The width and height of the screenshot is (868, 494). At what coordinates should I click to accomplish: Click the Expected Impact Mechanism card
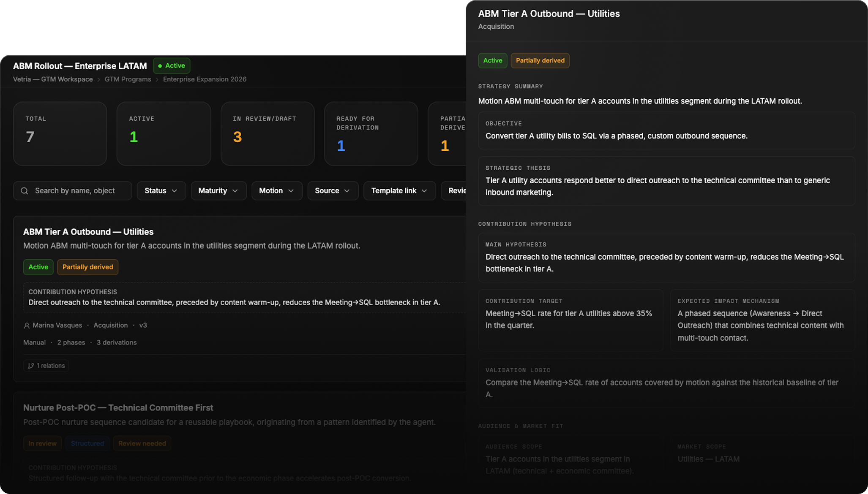(763, 320)
